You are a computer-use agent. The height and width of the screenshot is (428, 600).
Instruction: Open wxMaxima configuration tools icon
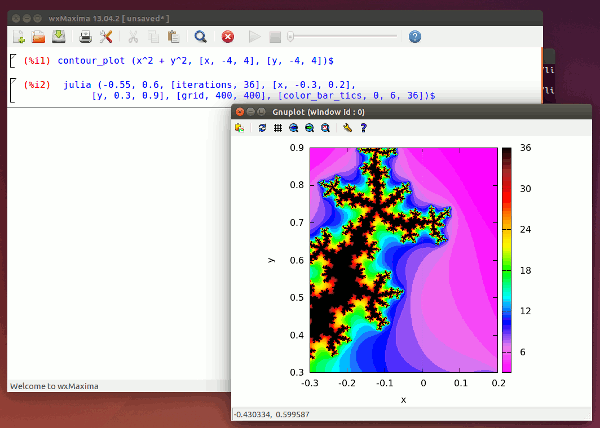point(106,37)
